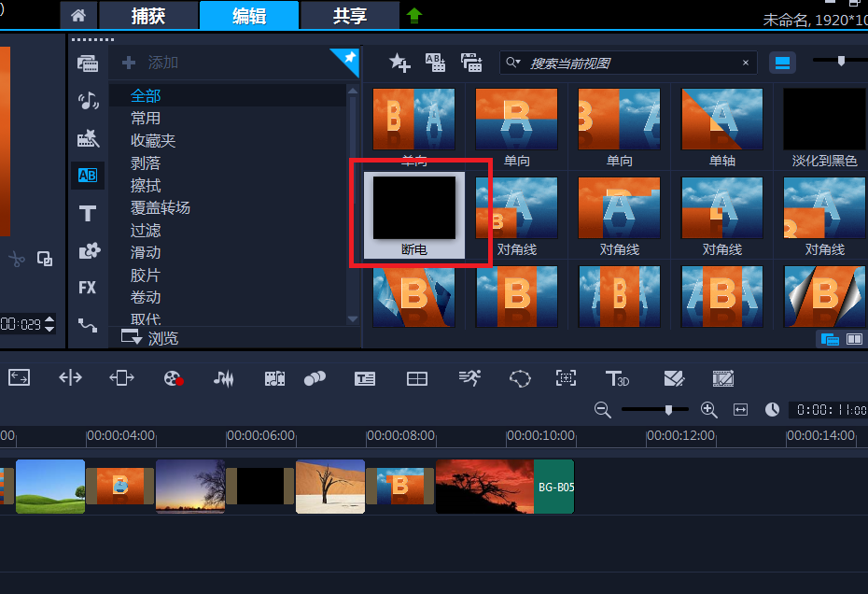Open the Overlay/graphics library icon
This screenshot has width=868, height=594.
tap(89, 250)
